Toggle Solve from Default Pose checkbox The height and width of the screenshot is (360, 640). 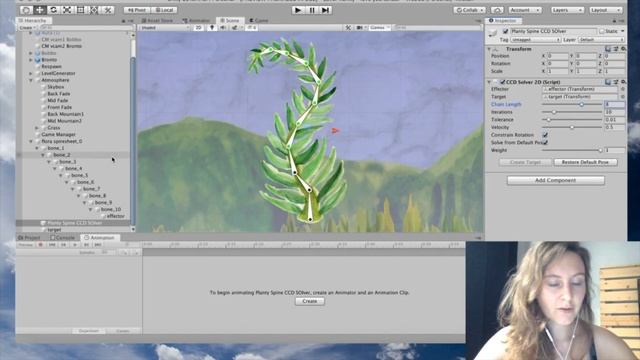pos(545,142)
